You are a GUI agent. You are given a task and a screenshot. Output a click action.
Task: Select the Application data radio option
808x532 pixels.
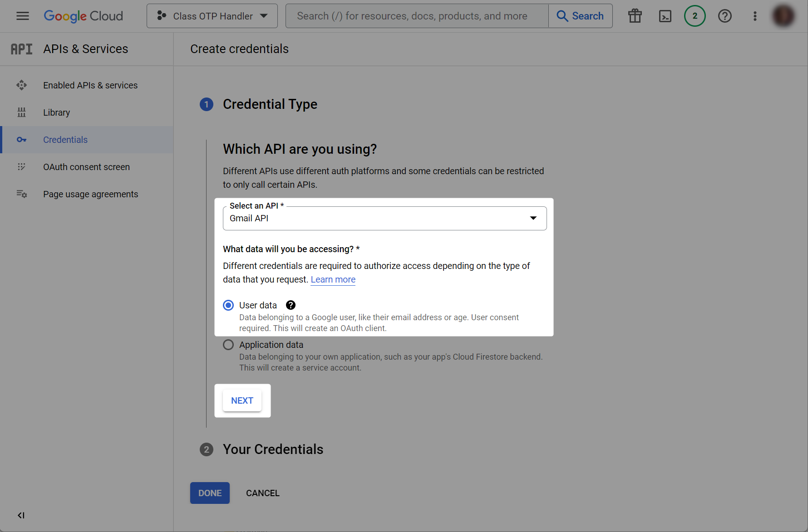[228, 345]
